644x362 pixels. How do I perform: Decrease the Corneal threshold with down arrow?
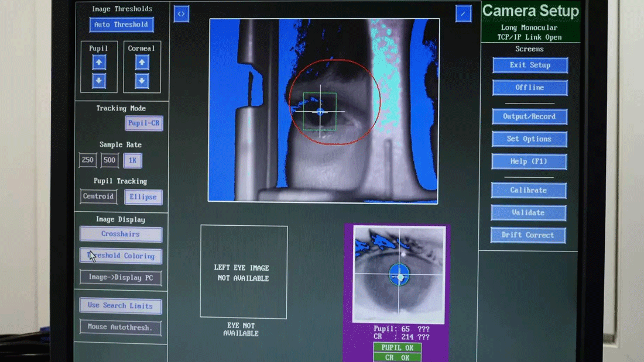[x=142, y=81]
